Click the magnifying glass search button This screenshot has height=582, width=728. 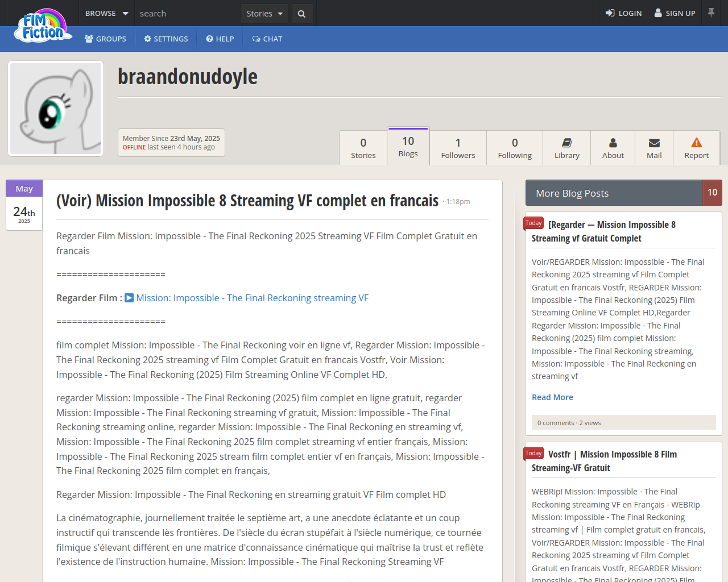301,14
